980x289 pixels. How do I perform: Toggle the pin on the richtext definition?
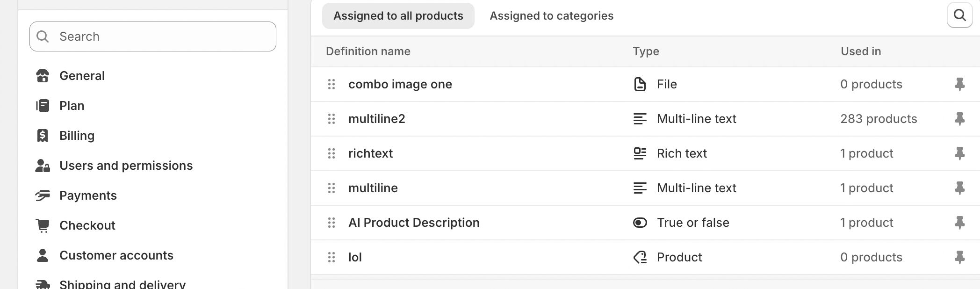959,153
